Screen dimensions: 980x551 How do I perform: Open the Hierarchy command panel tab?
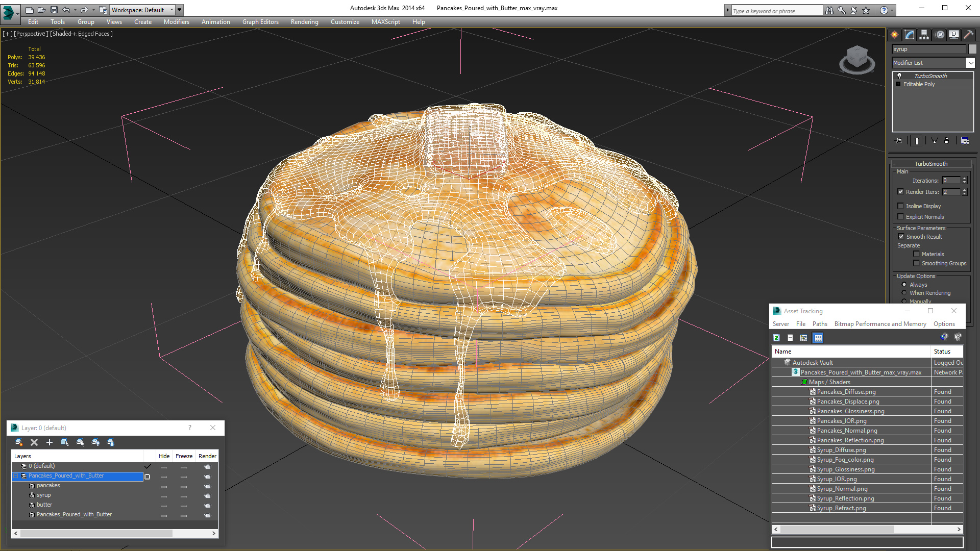tap(924, 35)
